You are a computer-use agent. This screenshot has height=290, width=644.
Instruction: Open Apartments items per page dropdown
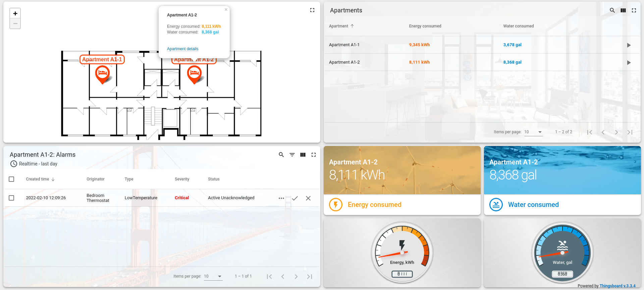[x=533, y=132]
